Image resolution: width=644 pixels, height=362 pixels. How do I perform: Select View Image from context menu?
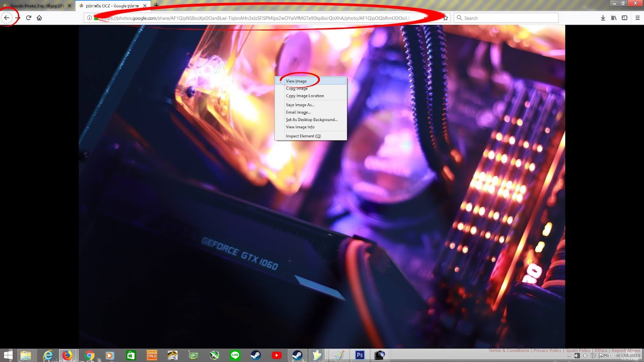[296, 81]
